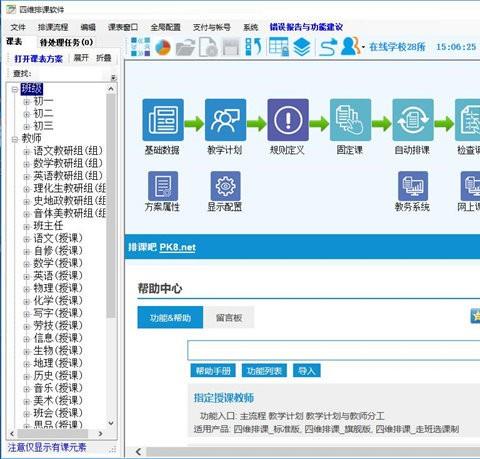Image resolution: width=480 pixels, height=459 pixels.
Task: Click 错误报告与功能建议 menu item
Action: pyautogui.click(x=306, y=27)
